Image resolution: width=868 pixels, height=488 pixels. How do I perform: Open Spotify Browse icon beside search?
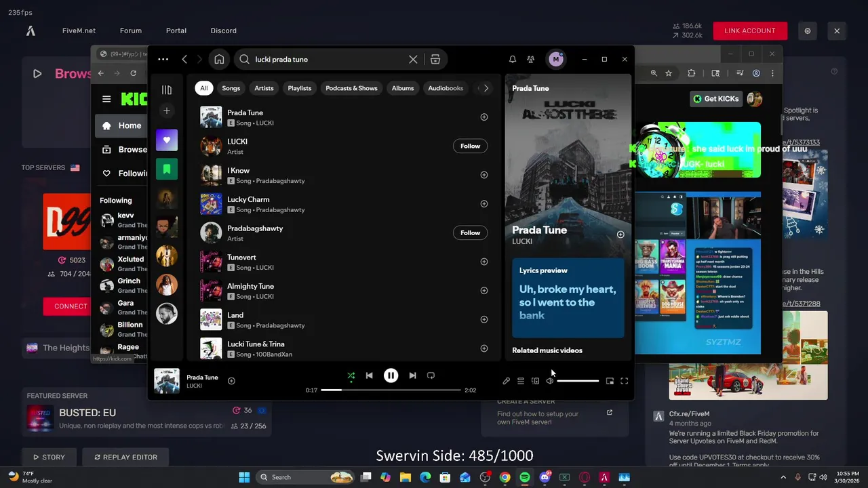point(435,60)
